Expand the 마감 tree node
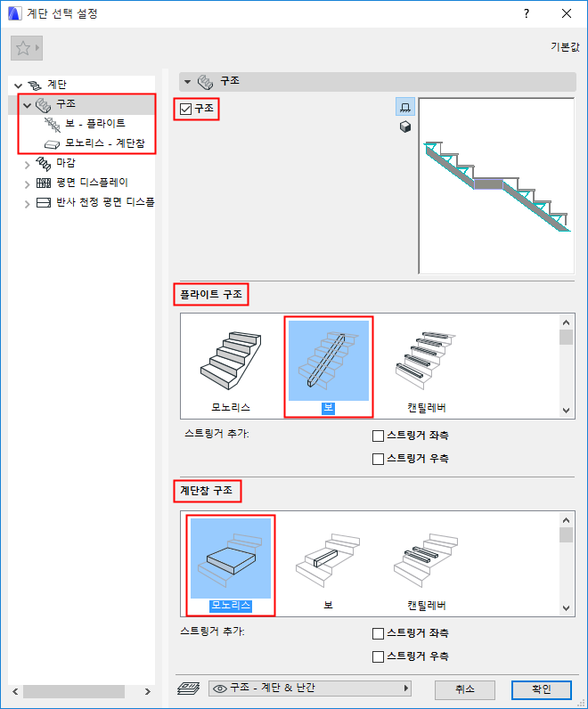Image resolution: width=588 pixels, height=709 pixels. (x=27, y=165)
